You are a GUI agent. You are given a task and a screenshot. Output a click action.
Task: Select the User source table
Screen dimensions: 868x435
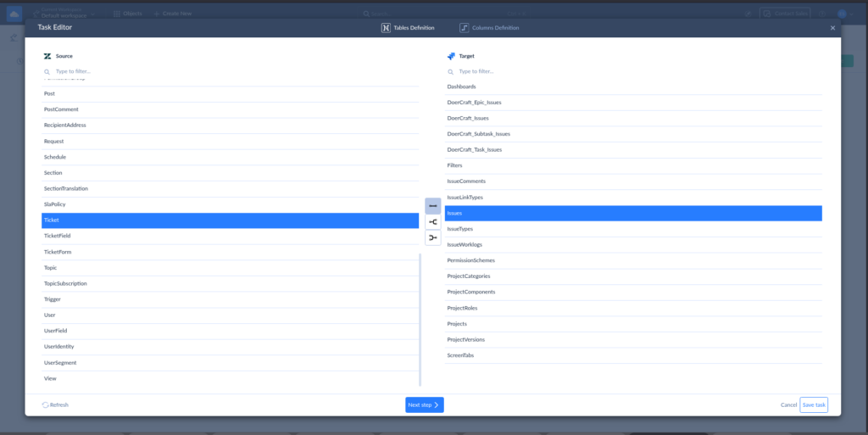tap(231, 315)
